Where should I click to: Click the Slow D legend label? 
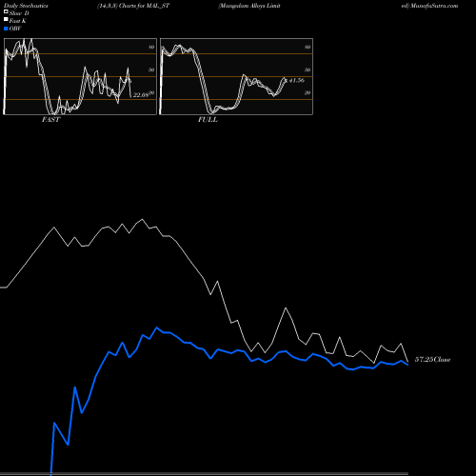(19, 13)
